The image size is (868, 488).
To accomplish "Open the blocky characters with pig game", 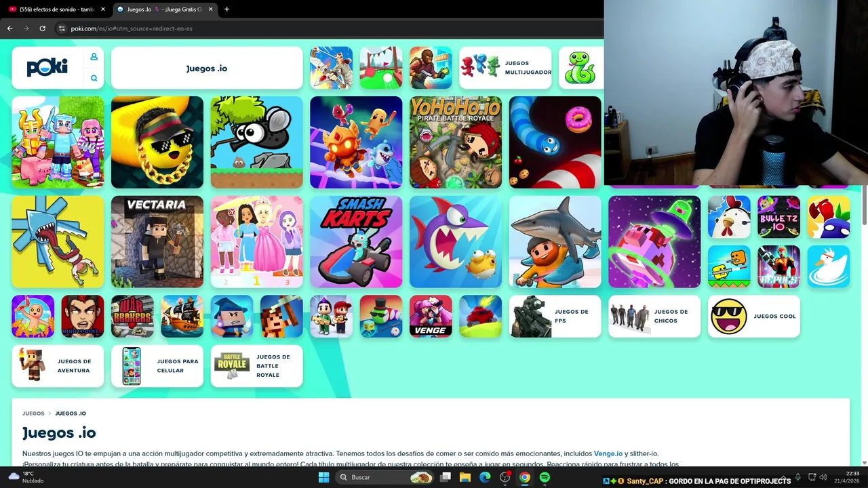I will 58,142.
